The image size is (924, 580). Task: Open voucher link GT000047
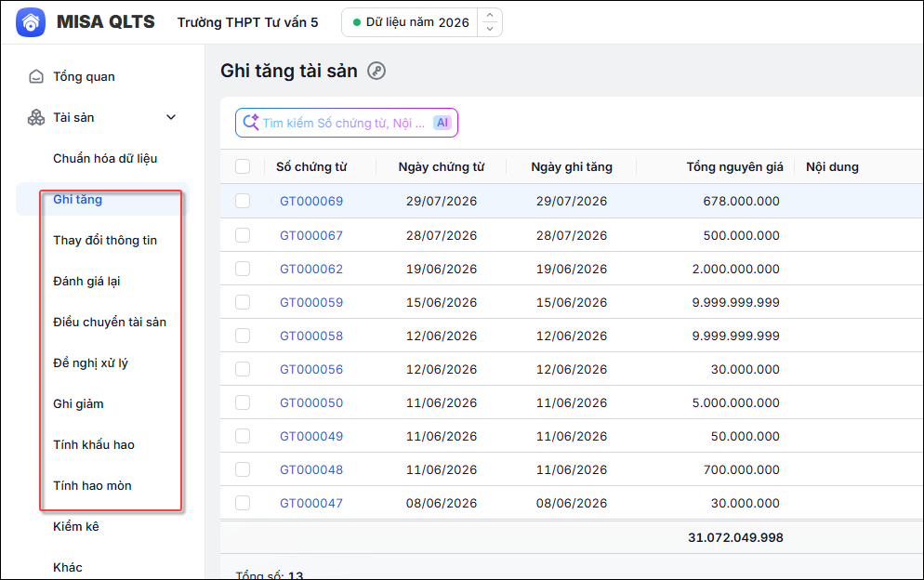311,504
